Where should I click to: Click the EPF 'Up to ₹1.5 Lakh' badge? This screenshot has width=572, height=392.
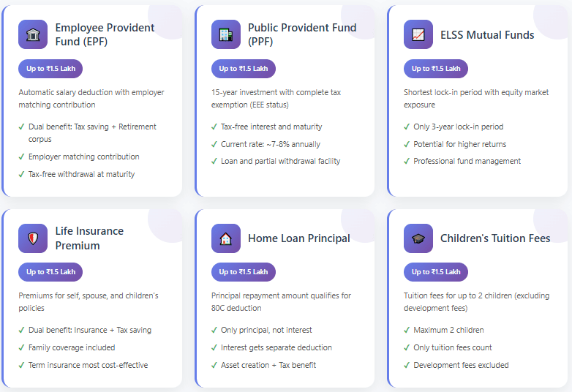click(50, 69)
